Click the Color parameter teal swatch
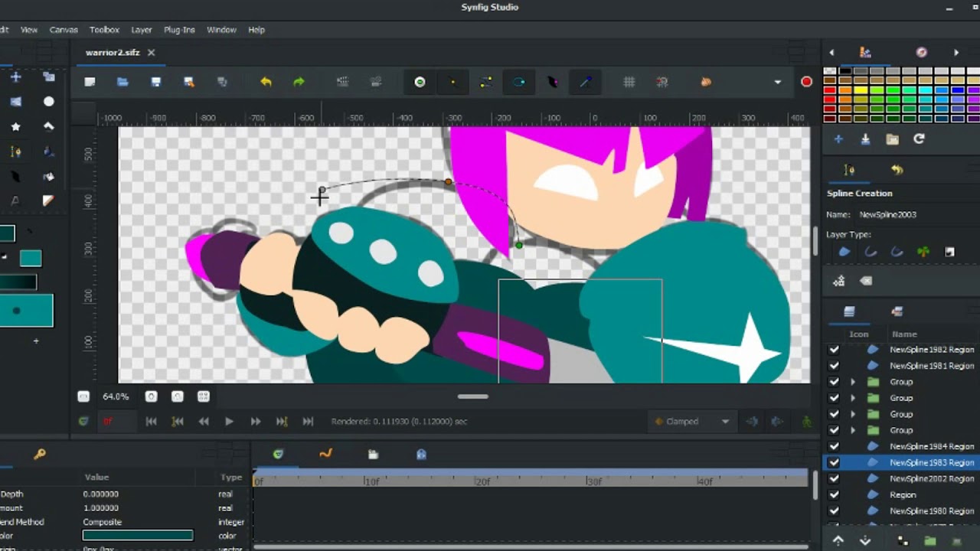Viewport: 980px width, 551px height. click(138, 536)
